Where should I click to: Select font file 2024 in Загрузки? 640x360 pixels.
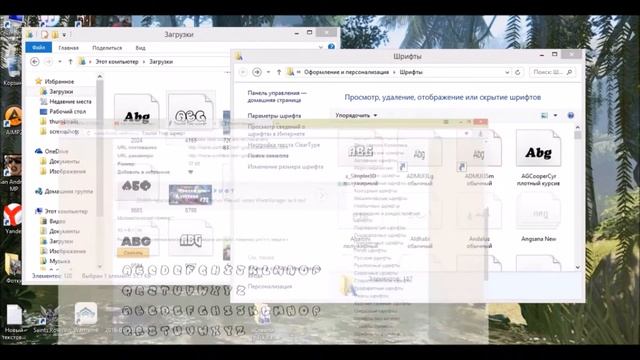[x=136, y=118]
